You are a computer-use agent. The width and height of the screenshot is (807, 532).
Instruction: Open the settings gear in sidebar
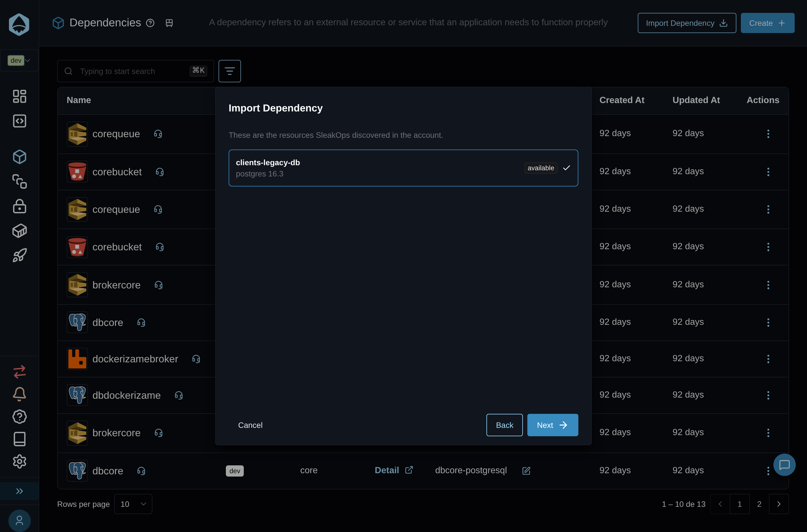19,461
